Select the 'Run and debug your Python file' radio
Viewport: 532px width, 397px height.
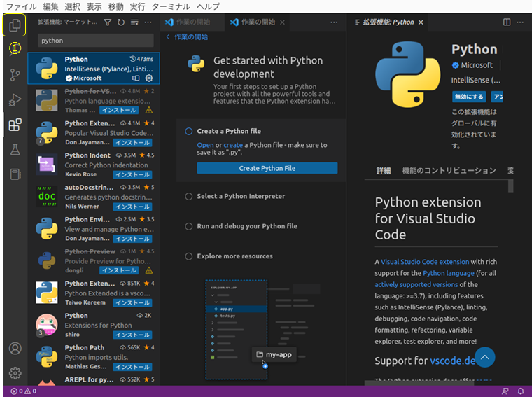click(x=189, y=226)
